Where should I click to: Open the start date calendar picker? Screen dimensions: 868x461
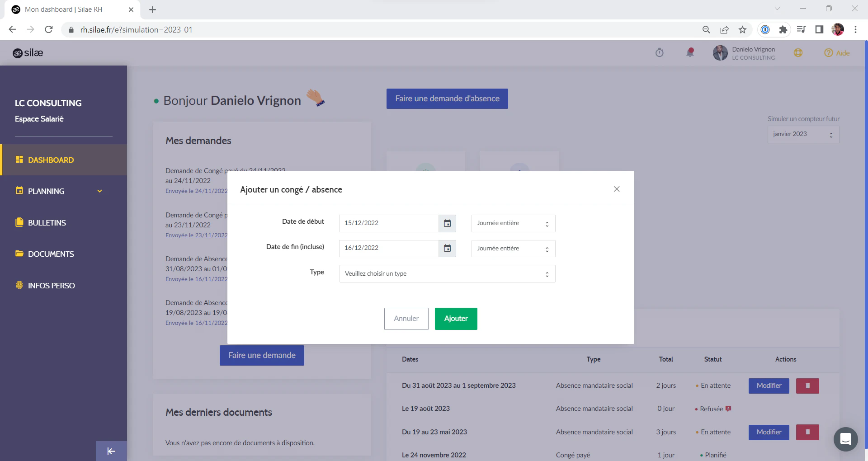[x=447, y=223]
